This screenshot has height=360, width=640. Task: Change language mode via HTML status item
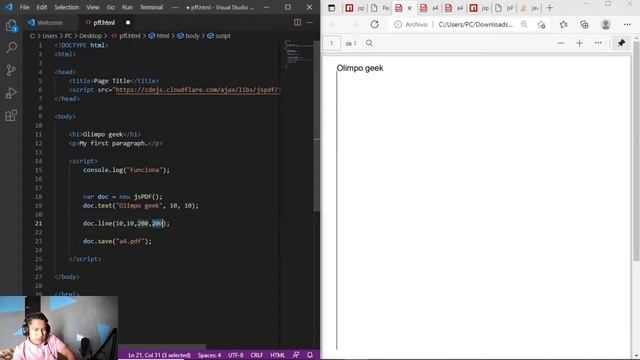click(278, 355)
